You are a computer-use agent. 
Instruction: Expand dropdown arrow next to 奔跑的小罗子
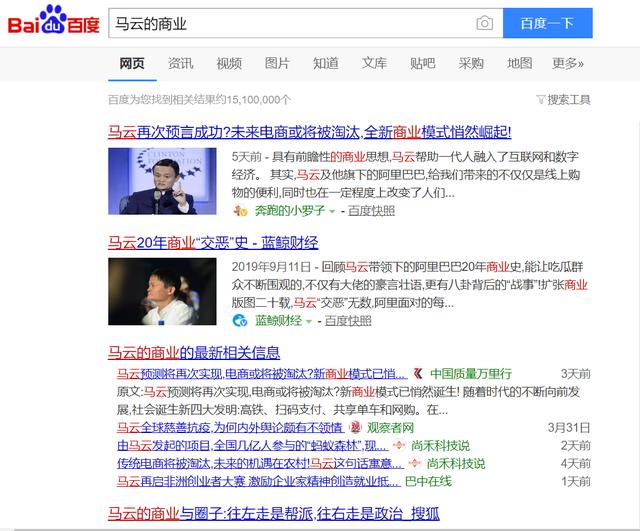point(332,211)
